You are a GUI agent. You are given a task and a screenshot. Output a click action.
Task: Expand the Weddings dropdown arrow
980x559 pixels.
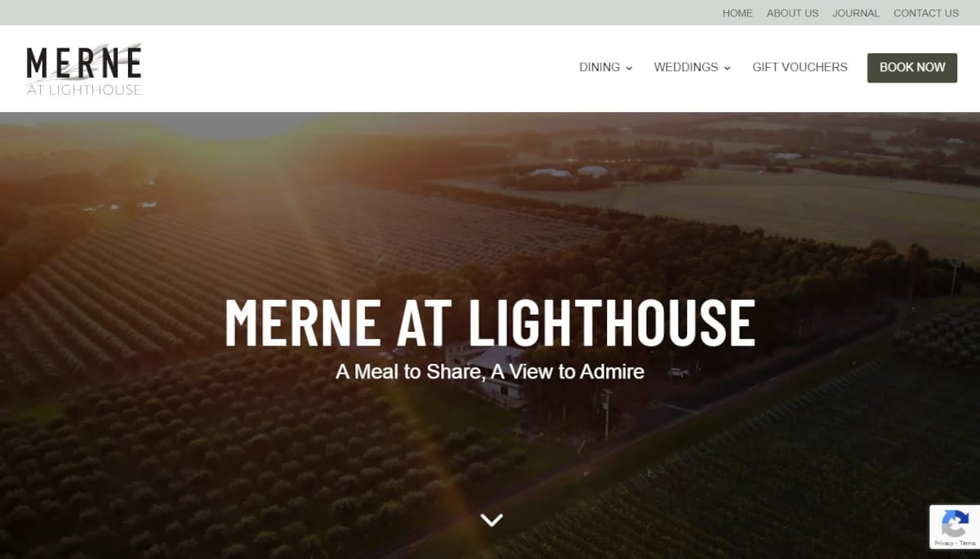727,69
